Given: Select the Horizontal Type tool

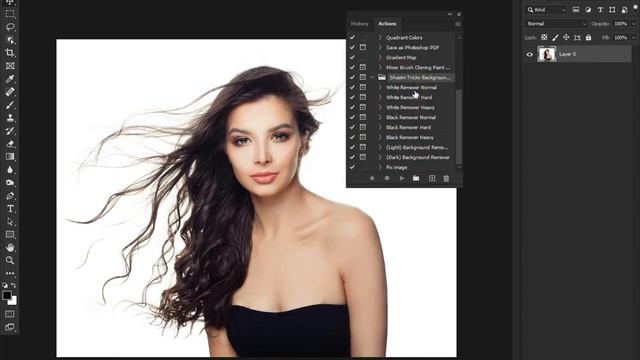Looking at the screenshot, I should (10, 209).
